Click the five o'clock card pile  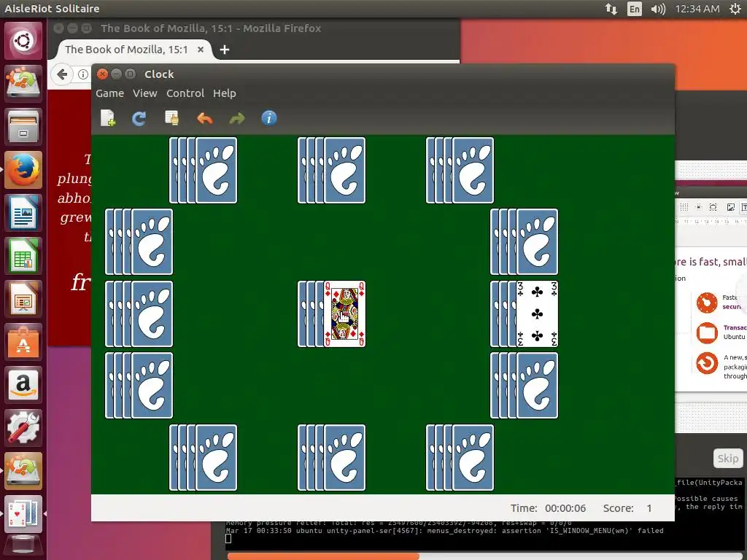click(460, 458)
